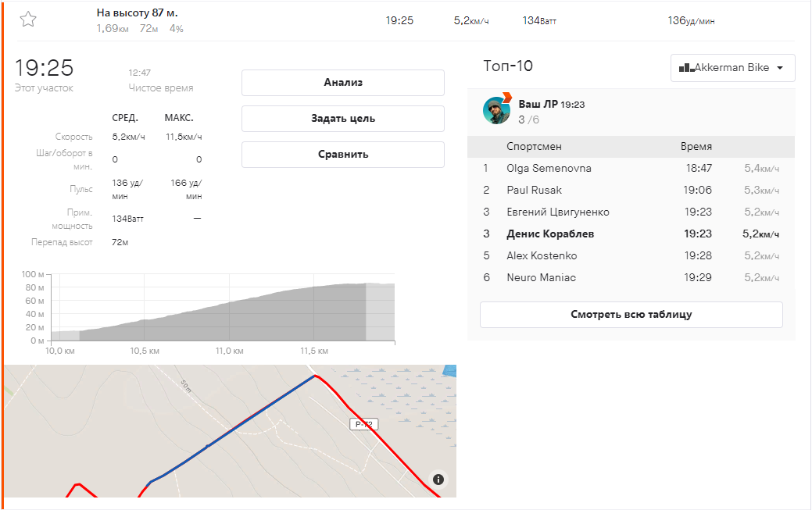Image resolution: width=812 pixels, height=510 pixels.
Task: Click the Анализ button
Action: point(342,83)
